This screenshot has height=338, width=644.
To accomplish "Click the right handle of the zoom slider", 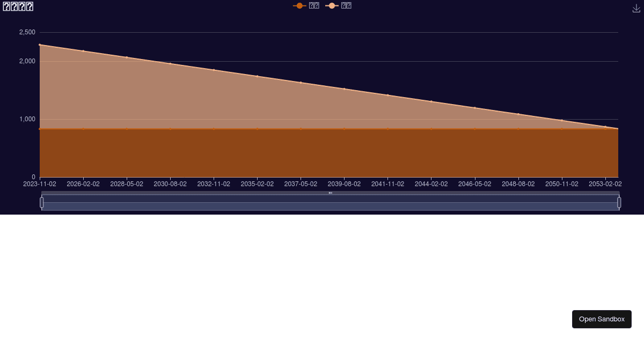I will click(x=619, y=202).
